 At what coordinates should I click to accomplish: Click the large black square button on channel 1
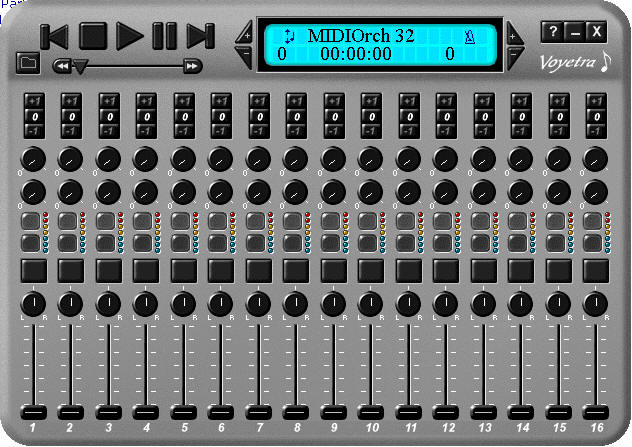pyautogui.click(x=34, y=271)
